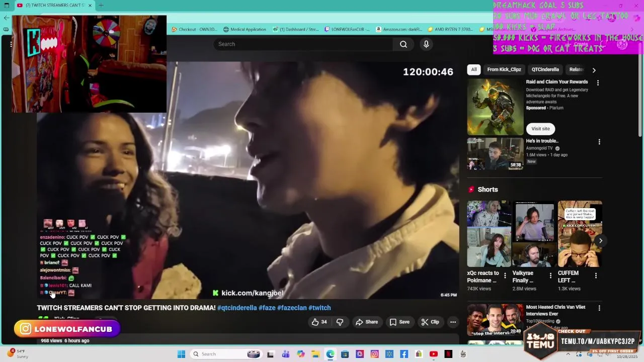Save the video to a playlist

coord(399,322)
